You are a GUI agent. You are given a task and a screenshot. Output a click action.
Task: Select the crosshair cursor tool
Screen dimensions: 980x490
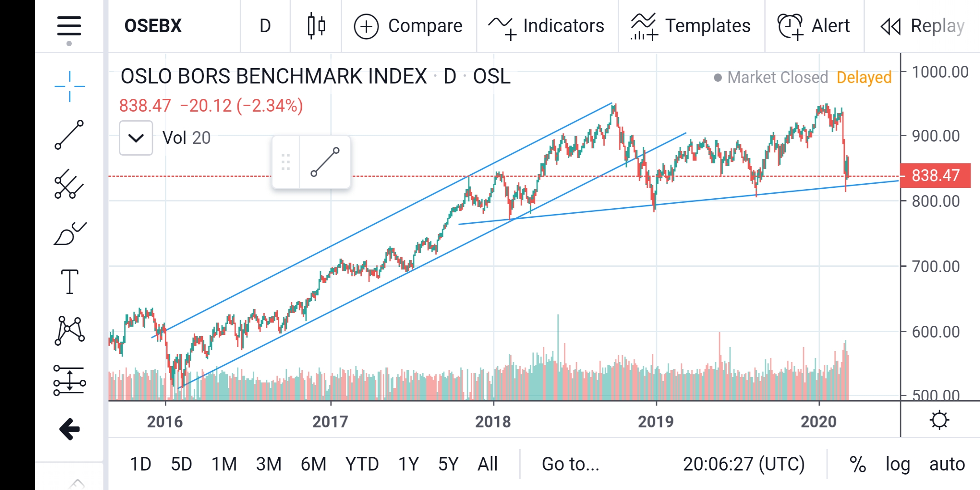pyautogui.click(x=69, y=86)
